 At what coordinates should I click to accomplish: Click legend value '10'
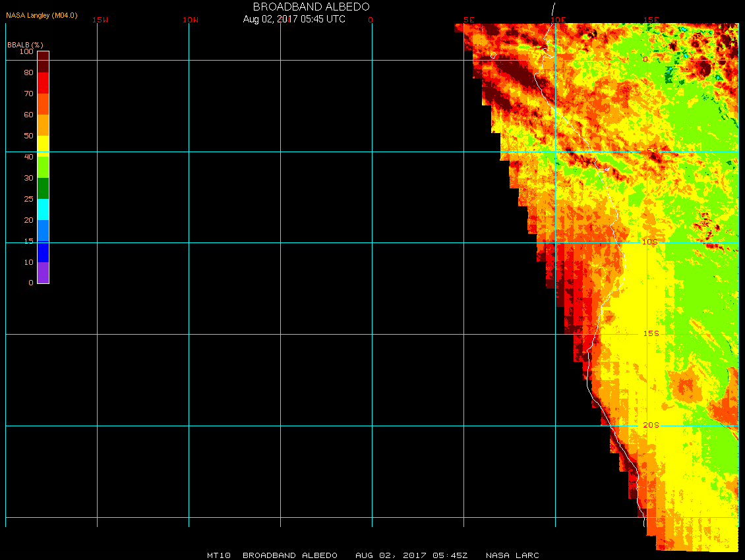(29, 262)
